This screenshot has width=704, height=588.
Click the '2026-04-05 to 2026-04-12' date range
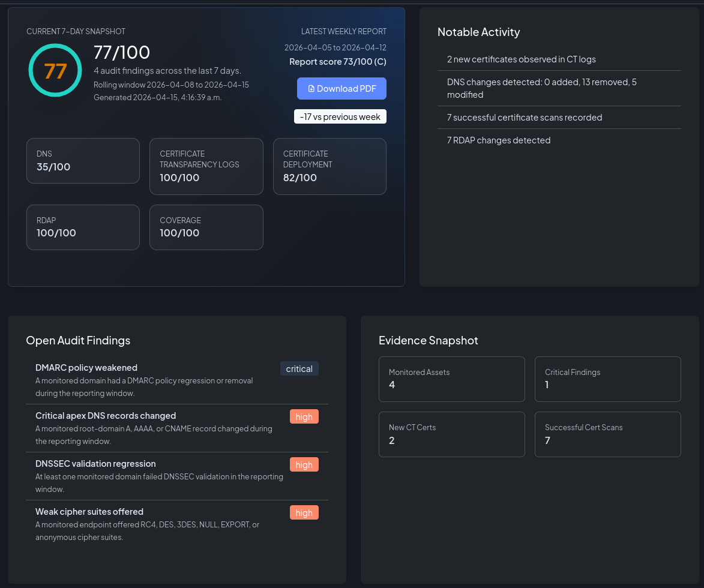point(335,47)
